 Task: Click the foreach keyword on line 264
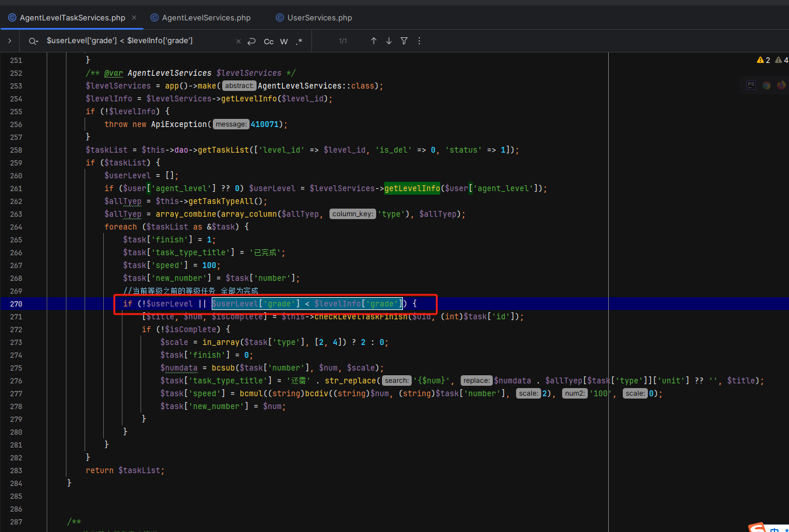[x=121, y=227]
